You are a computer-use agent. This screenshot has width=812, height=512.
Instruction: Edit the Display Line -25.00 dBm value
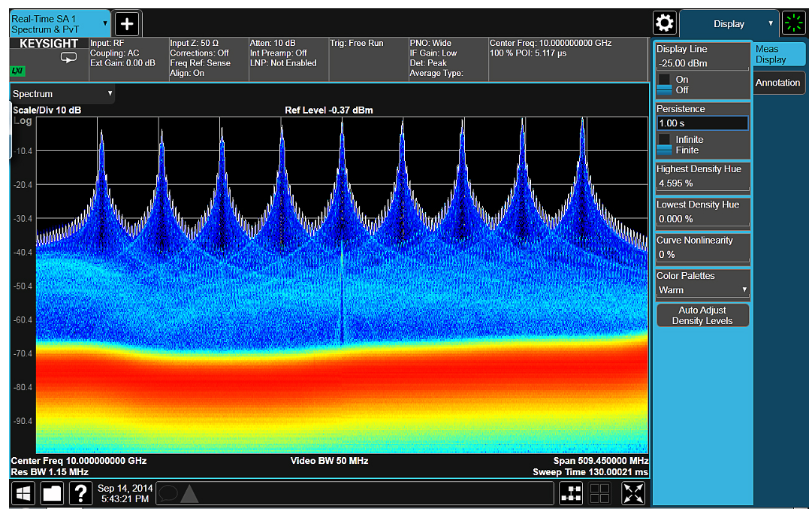[702, 63]
